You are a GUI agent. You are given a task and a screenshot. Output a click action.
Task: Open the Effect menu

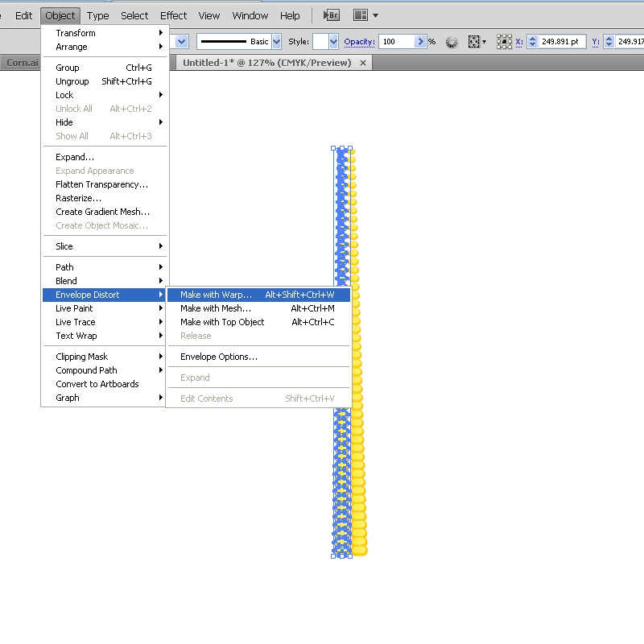[173, 15]
